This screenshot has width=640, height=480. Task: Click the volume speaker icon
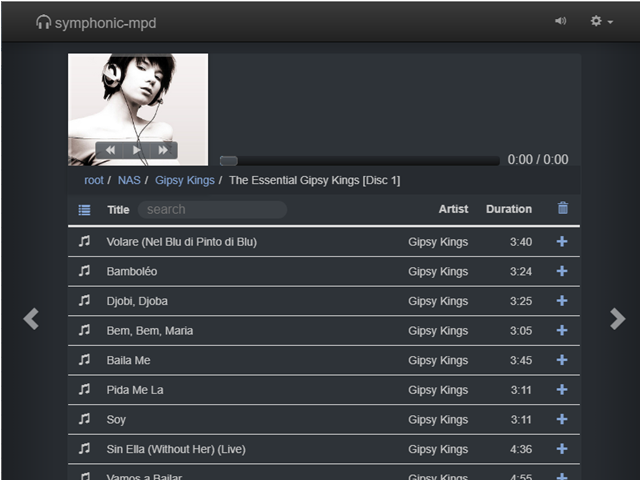[x=560, y=21]
